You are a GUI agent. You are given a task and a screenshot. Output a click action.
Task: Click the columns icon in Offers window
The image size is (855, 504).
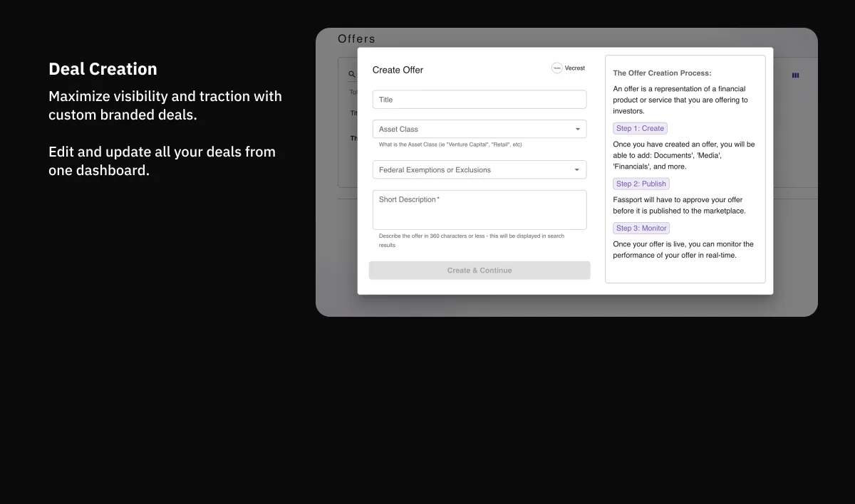coord(796,75)
